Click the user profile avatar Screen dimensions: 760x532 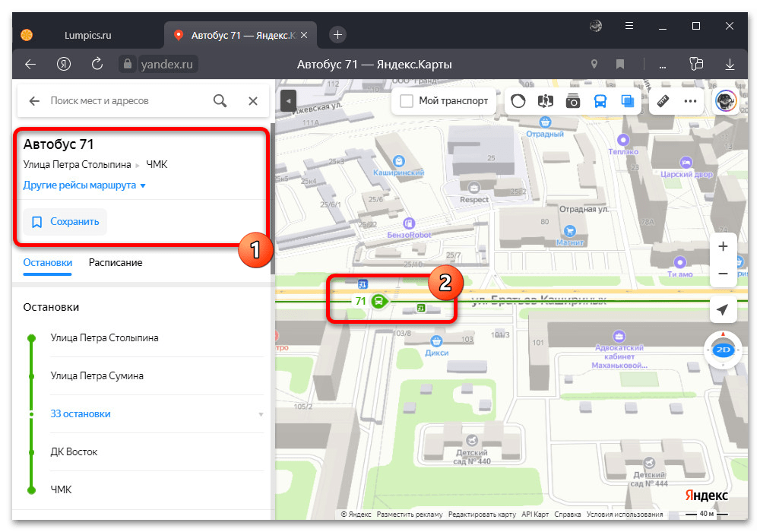[x=726, y=101]
